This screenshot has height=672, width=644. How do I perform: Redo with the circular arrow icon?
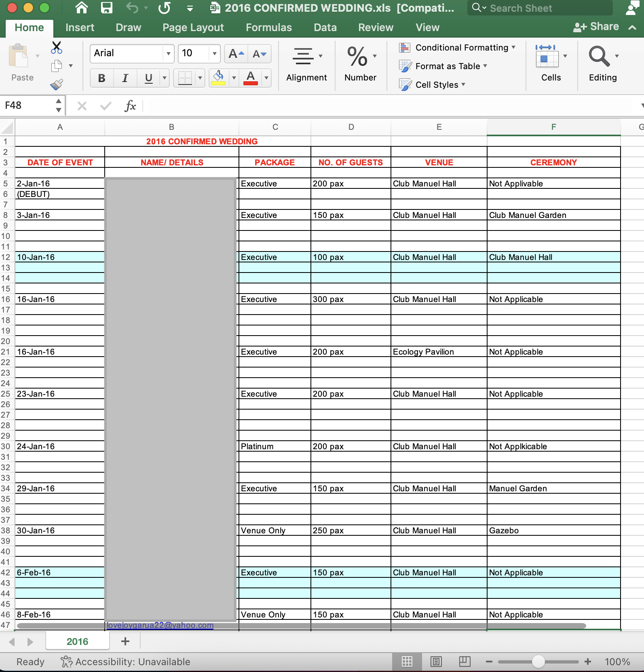pos(164,8)
